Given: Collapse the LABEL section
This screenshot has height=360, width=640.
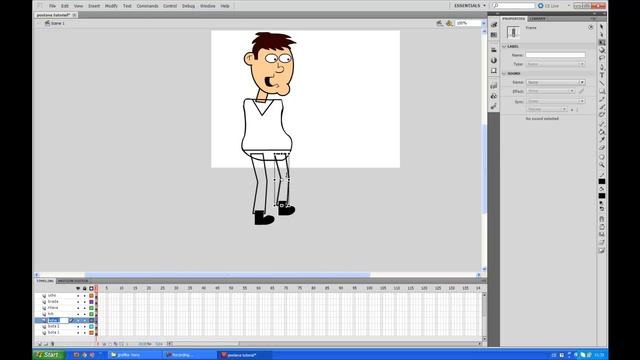Looking at the screenshot, I should point(504,47).
